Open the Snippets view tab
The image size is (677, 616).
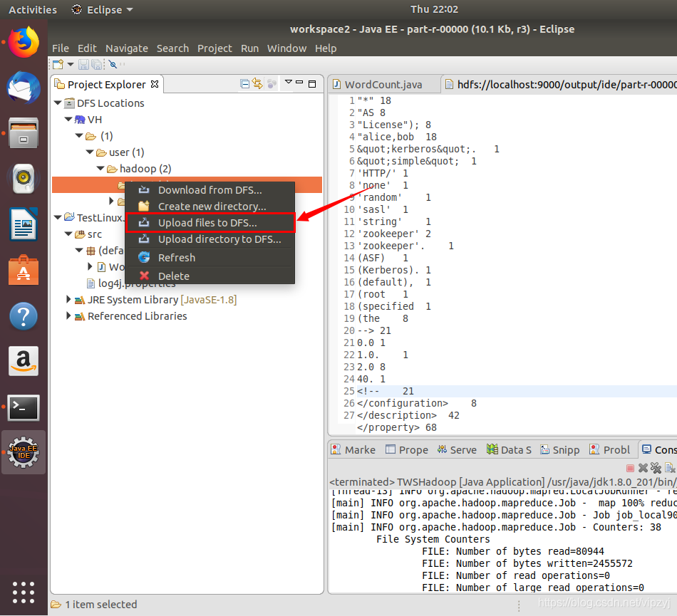click(x=560, y=450)
